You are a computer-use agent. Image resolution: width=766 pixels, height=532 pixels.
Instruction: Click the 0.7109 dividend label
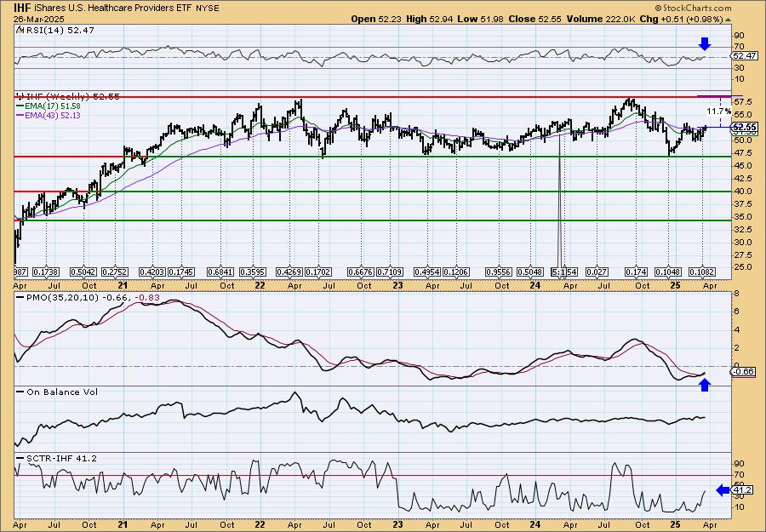click(389, 272)
